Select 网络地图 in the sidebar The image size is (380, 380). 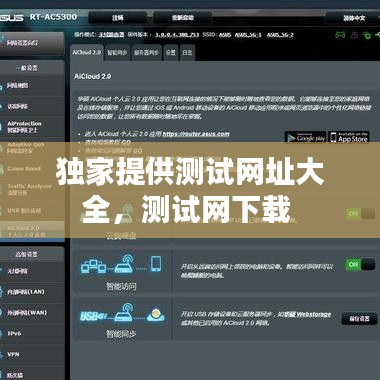[32, 86]
